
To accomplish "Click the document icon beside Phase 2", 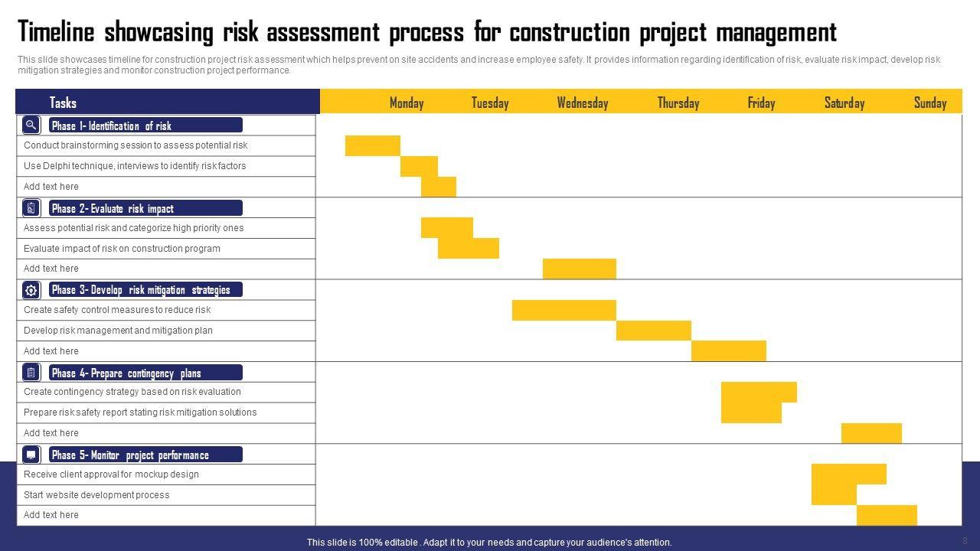I will [31, 207].
